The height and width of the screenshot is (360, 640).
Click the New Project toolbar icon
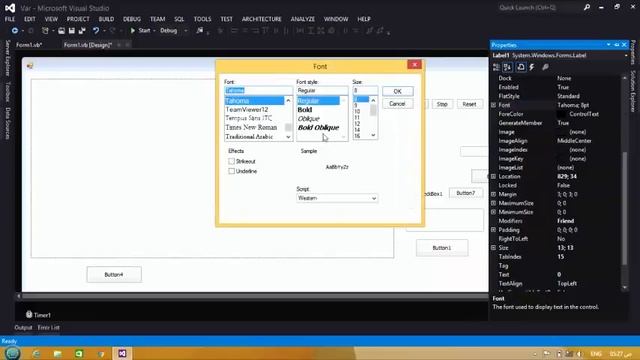(45, 31)
